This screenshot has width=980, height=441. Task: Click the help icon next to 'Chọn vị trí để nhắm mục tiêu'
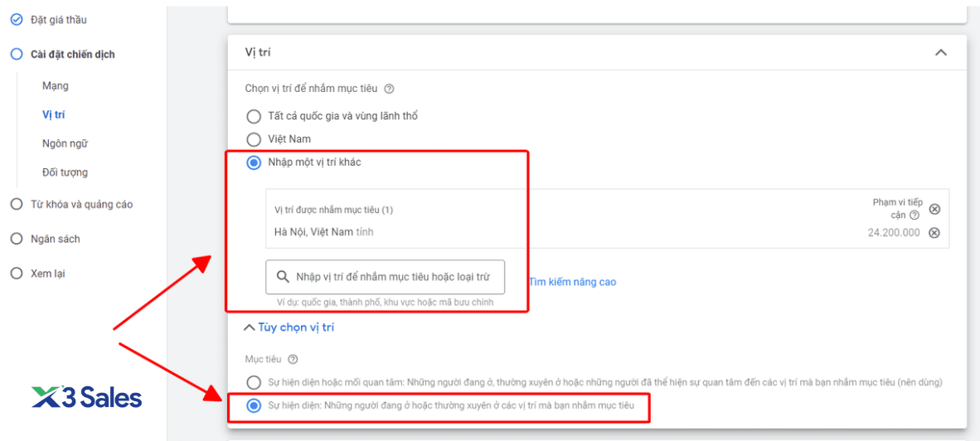pos(389,89)
